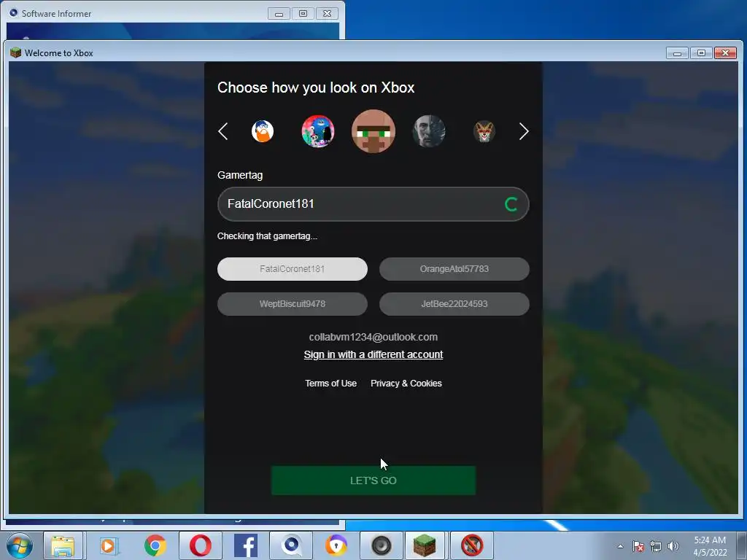Launch Windows Media Player from taskbar
Image resolution: width=747 pixels, height=560 pixels.
point(109,545)
